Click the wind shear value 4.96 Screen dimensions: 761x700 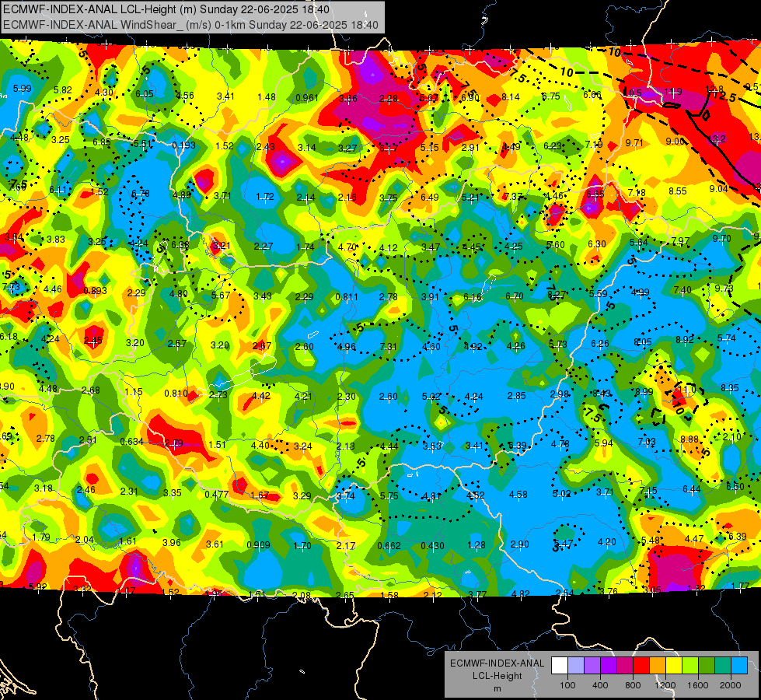click(347, 347)
